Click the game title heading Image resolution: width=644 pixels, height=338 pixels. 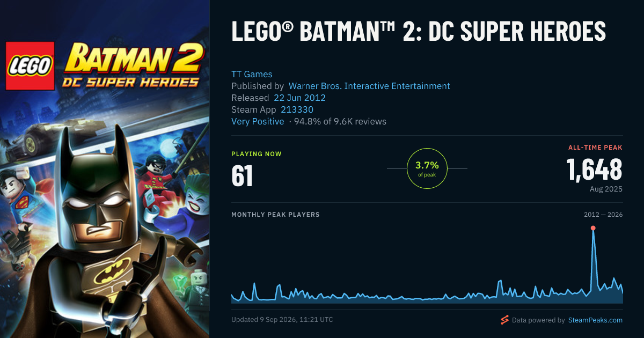tap(419, 32)
